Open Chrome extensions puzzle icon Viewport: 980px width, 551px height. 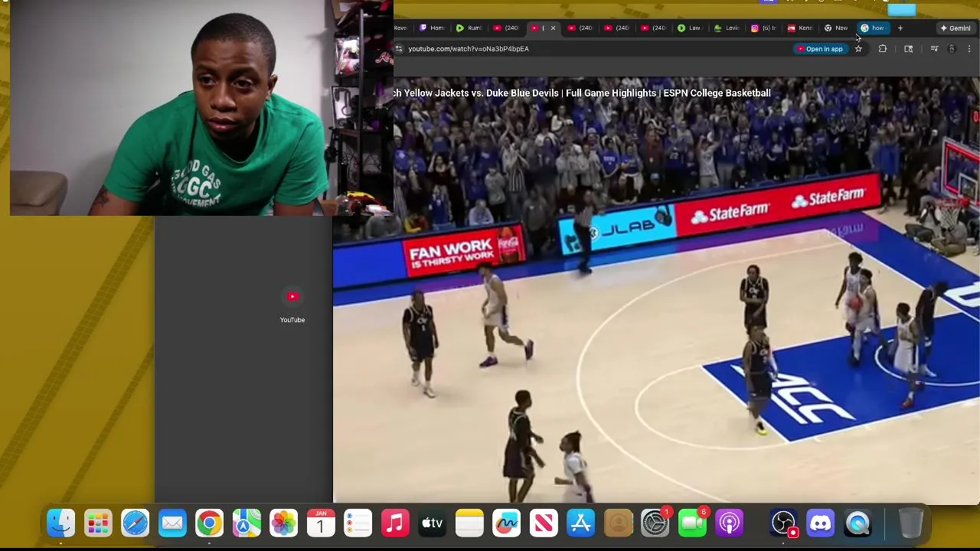pyautogui.click(x=883, y=49)
